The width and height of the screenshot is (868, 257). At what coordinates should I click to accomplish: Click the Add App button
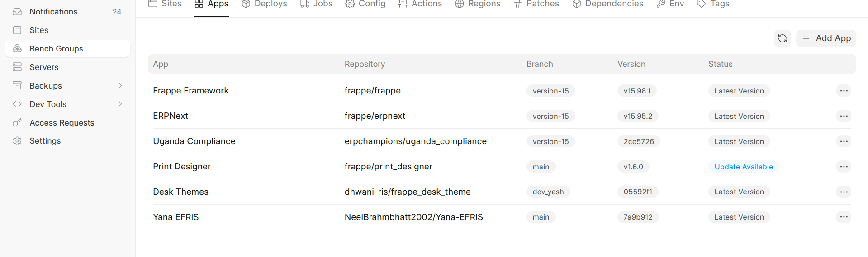tap(826, 38)
